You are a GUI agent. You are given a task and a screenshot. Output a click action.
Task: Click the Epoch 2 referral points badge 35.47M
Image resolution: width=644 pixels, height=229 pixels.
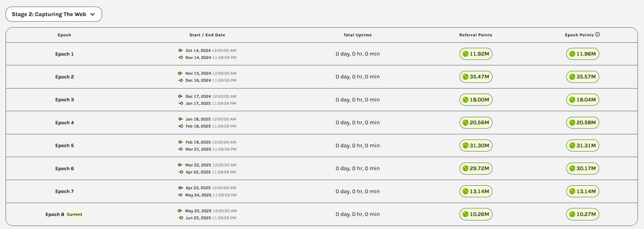click(475, 77)
